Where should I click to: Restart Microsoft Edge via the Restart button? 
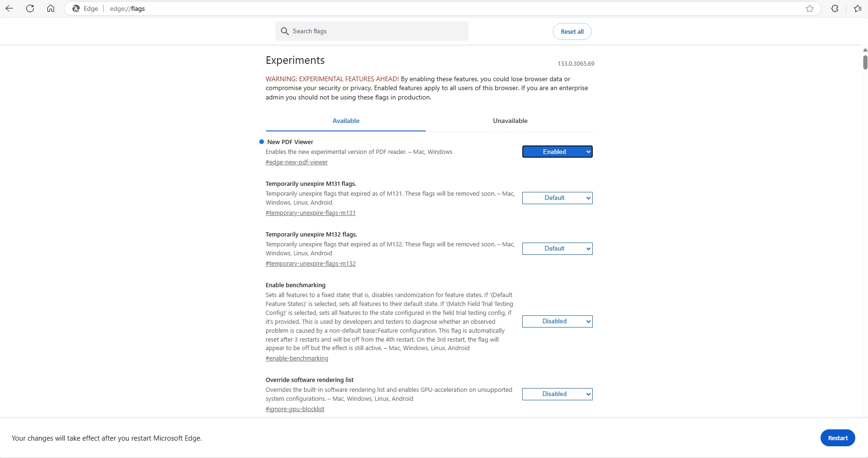[837, 437]
